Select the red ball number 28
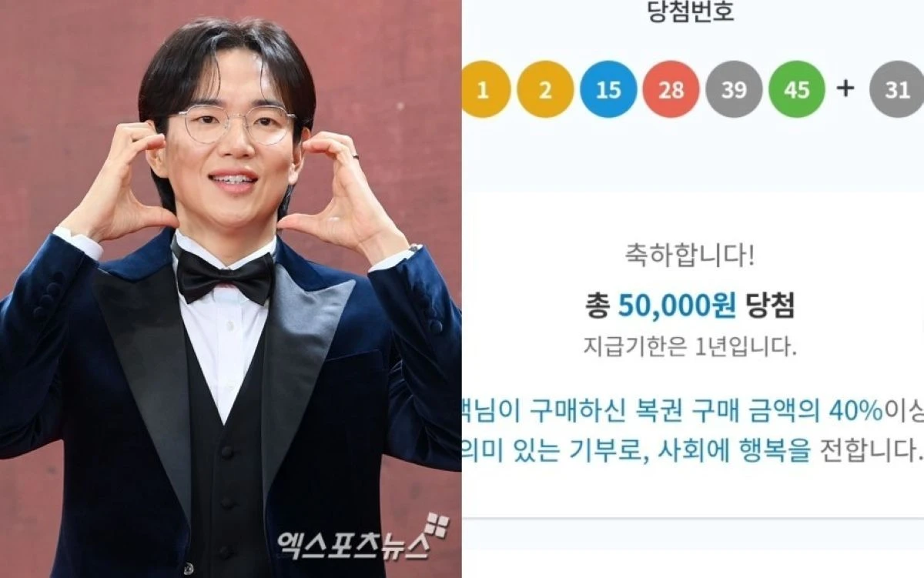The height and width of the screenshot is (578, 924). pos(671,90)
